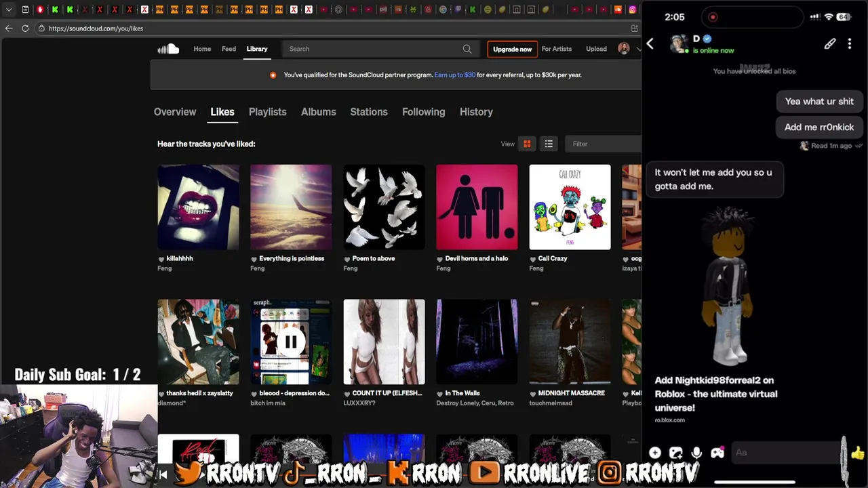Switch to the list view layout
This screenshot has height=488, width=868.
(x=549, y=144)
